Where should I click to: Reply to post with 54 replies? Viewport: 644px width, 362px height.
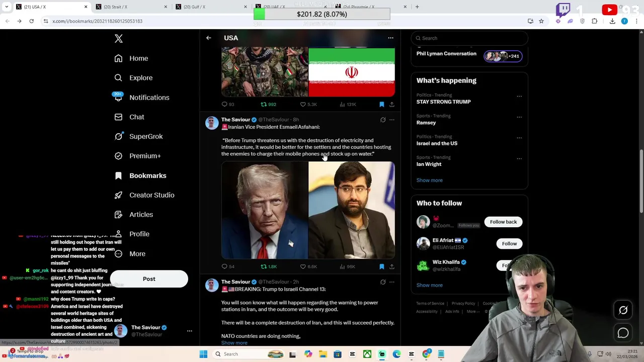[228, 266]
